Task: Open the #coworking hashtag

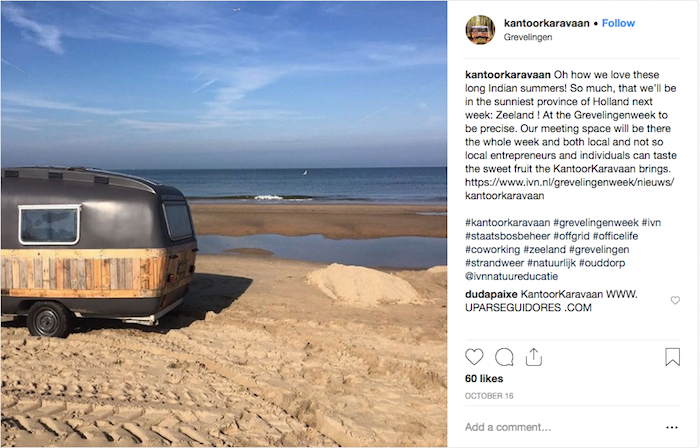Action: [492, 249]
